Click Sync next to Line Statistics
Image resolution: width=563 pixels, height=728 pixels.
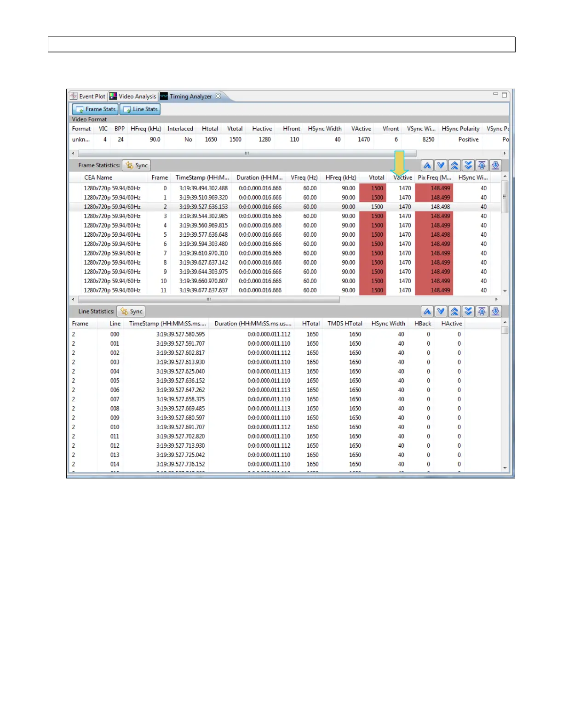(x=131, y=312)
